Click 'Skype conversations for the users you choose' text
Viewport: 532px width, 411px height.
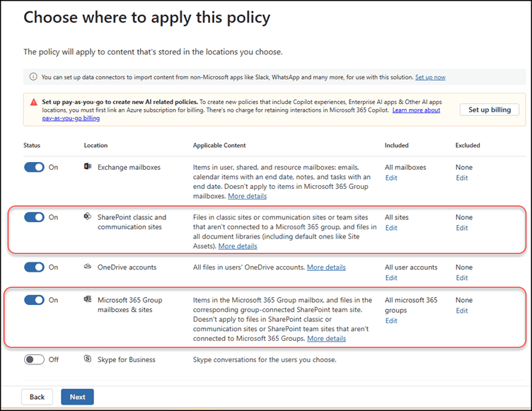point(265,359)
